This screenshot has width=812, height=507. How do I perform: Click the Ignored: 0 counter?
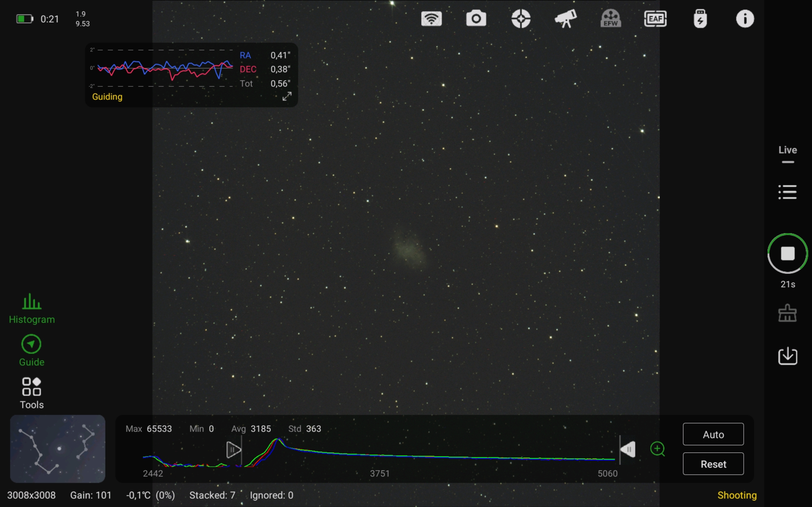[x=272, y=495]
